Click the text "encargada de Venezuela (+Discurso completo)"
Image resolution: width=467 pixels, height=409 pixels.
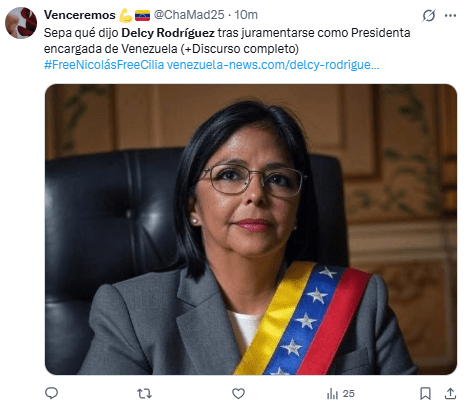click(x=171, y=49)
